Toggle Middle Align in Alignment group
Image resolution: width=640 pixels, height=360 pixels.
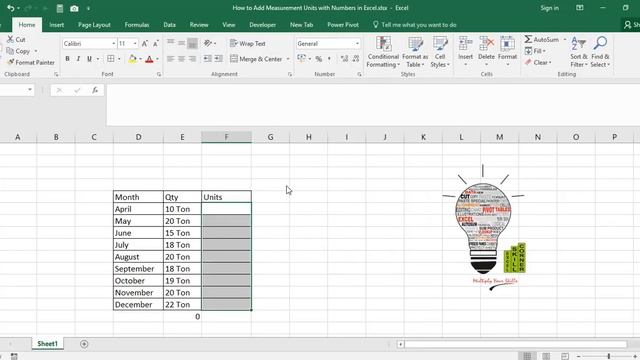tap(182, 43)
